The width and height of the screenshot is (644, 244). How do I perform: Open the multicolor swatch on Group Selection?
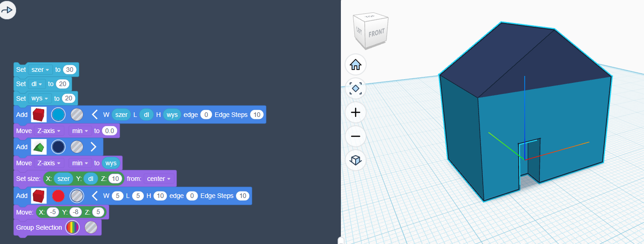click(72, 227)
